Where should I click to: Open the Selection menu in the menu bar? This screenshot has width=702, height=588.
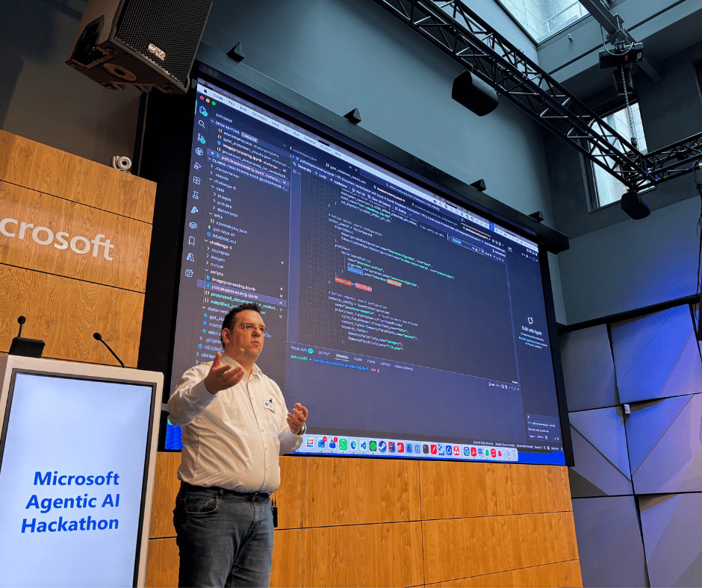[259, 116]
